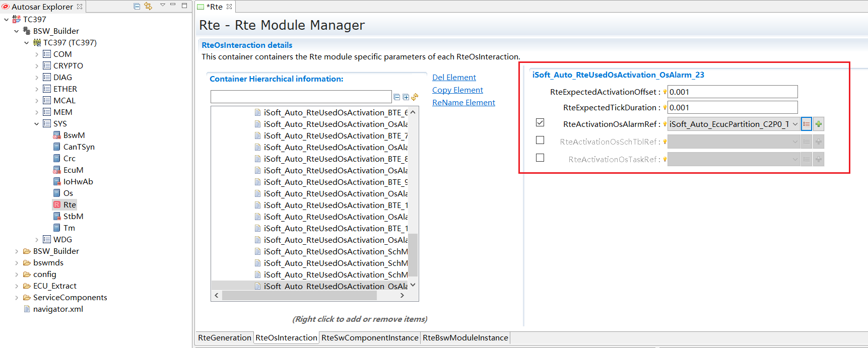This screenshot has width=868, height=348.
Task: Click refresh icon beside container search box
Action: [415, 97]
